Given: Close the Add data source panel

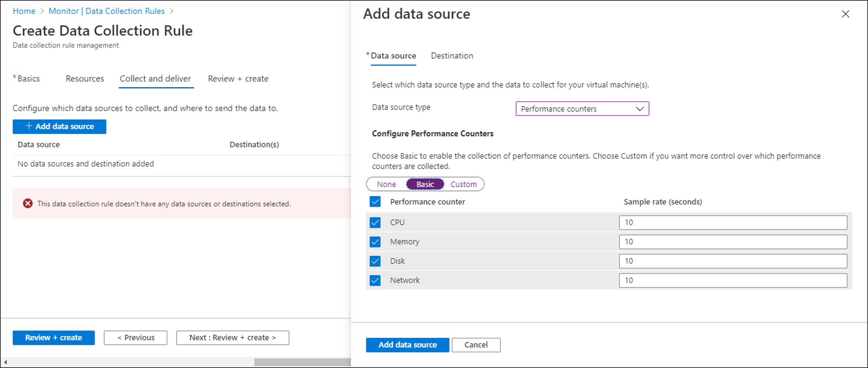Looking at the screenshot, I should [x=845, y=14].
